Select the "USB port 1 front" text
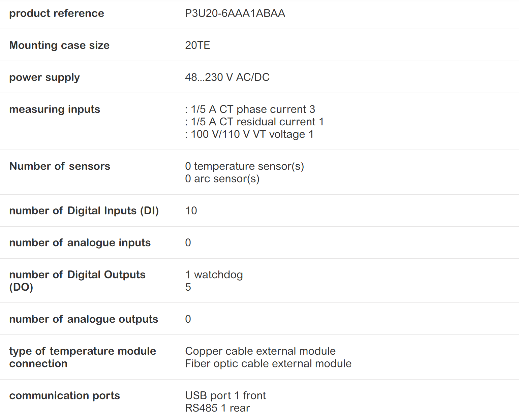519x420 pixels. pos(225,395)
